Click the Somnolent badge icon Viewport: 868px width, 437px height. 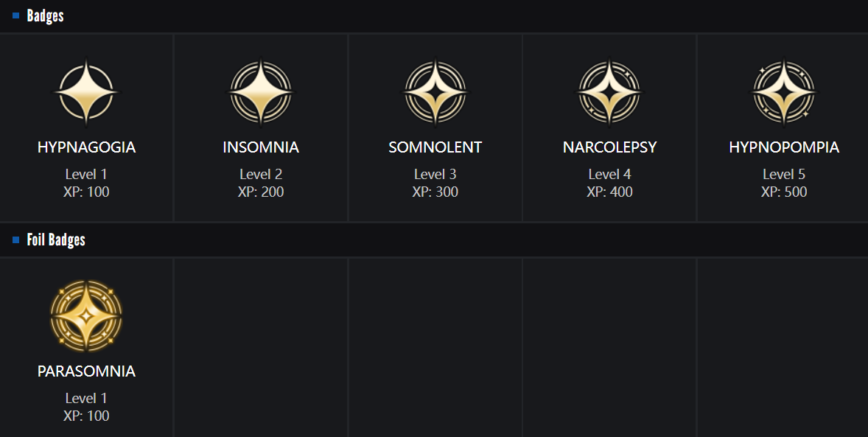pos(435,94)
